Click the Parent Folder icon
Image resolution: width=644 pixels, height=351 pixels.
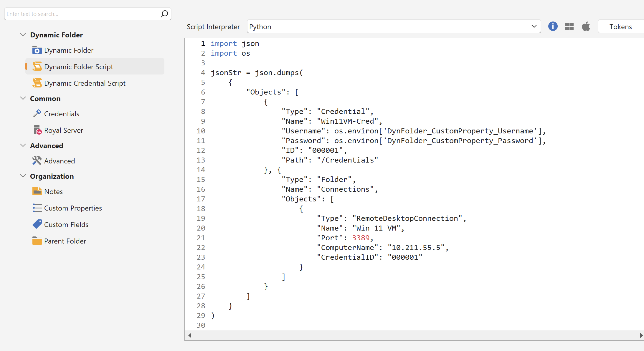(37, 241)
